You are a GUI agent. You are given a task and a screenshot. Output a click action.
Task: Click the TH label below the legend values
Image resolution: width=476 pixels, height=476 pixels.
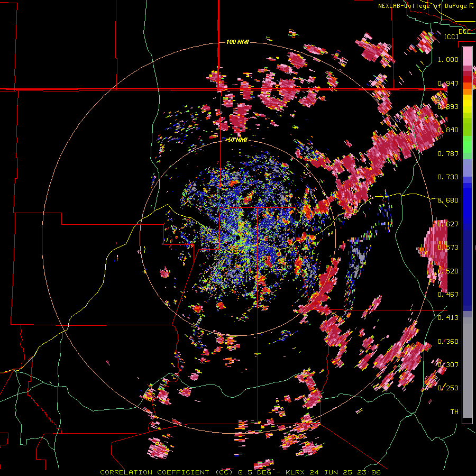pyautogui.click(x=454, y=412)
